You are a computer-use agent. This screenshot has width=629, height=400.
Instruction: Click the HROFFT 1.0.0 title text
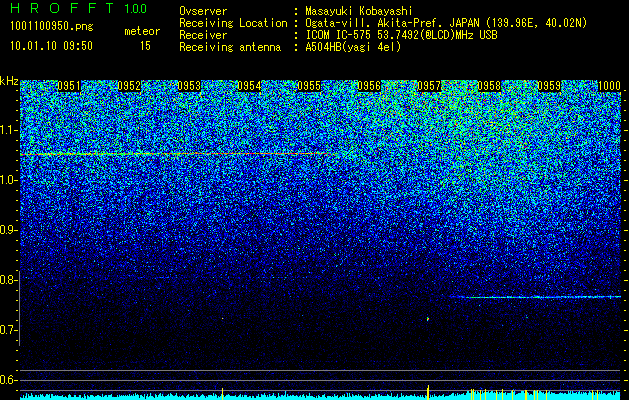pos(79,8)
